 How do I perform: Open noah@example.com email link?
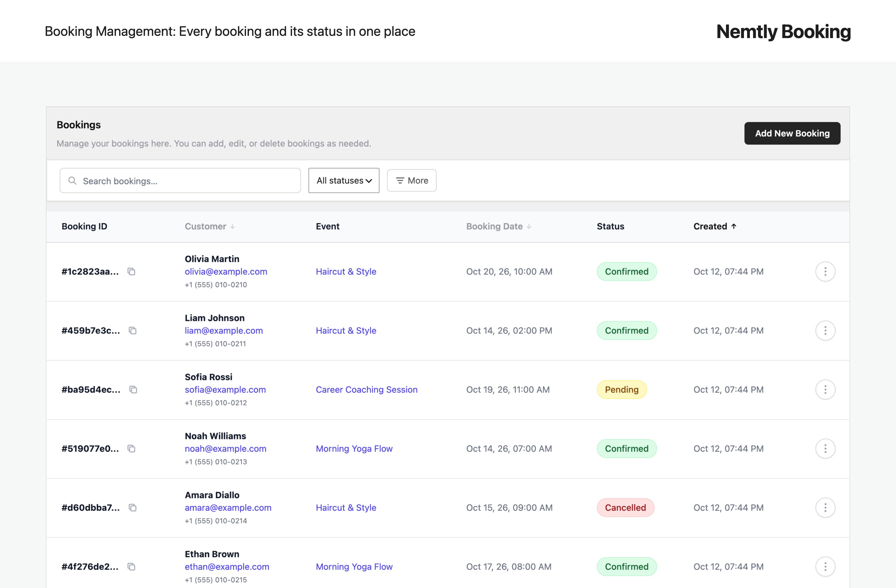pos(225,449)
